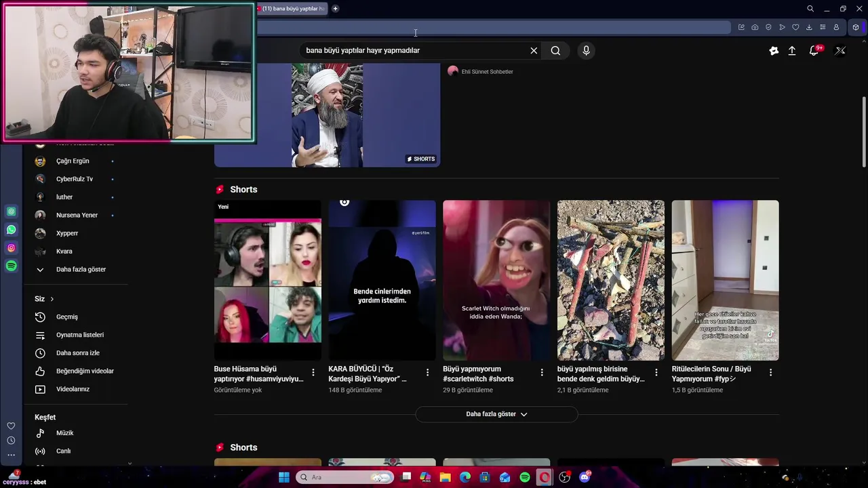
Task: Open new browser tab with plus
Action: 335,9
